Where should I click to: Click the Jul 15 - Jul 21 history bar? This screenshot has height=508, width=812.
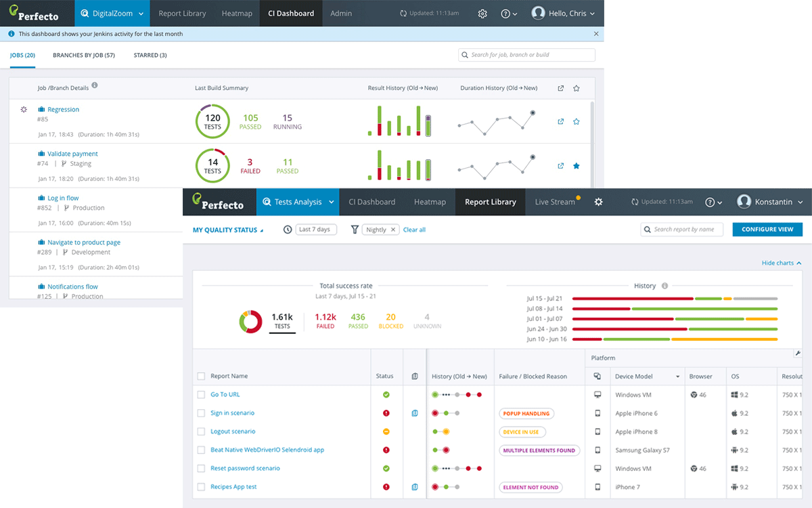coord(675,298)
